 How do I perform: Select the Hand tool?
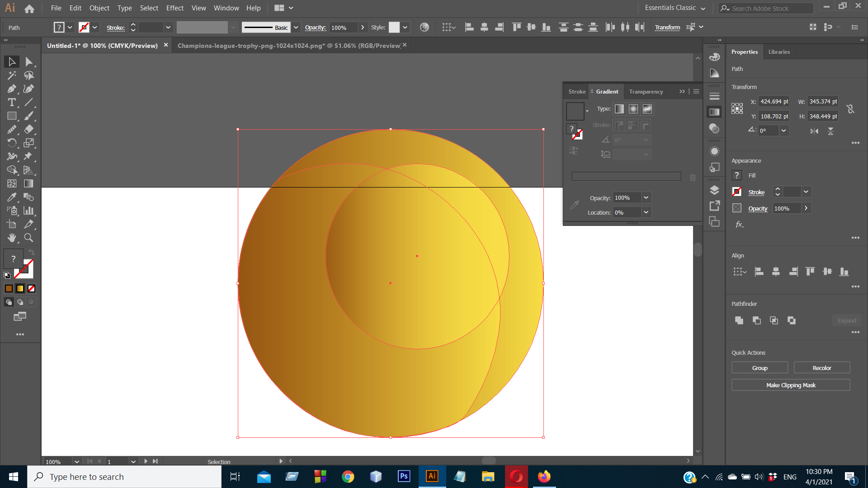[12, 238]
